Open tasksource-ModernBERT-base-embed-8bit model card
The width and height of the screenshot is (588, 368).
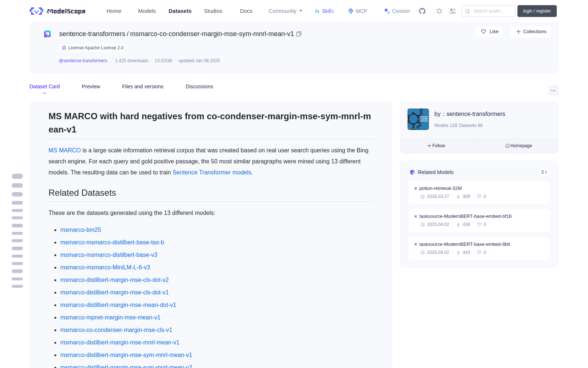click(479, 248)
